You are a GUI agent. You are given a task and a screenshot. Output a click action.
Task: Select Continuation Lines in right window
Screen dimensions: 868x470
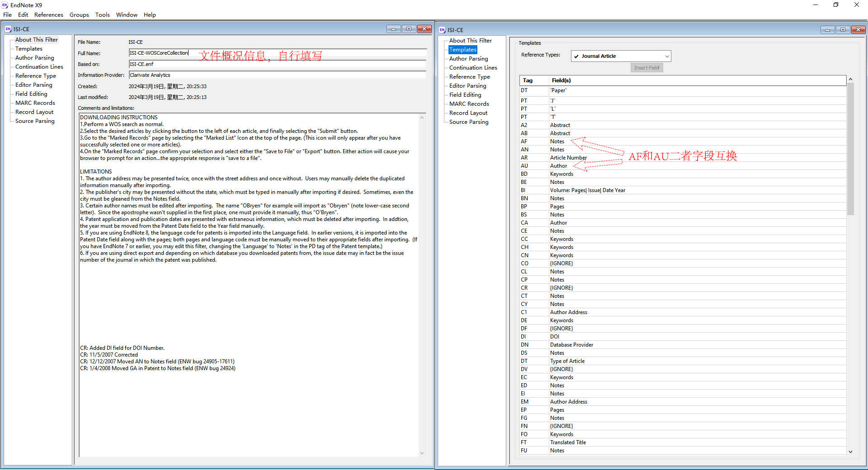pos(473,68)
